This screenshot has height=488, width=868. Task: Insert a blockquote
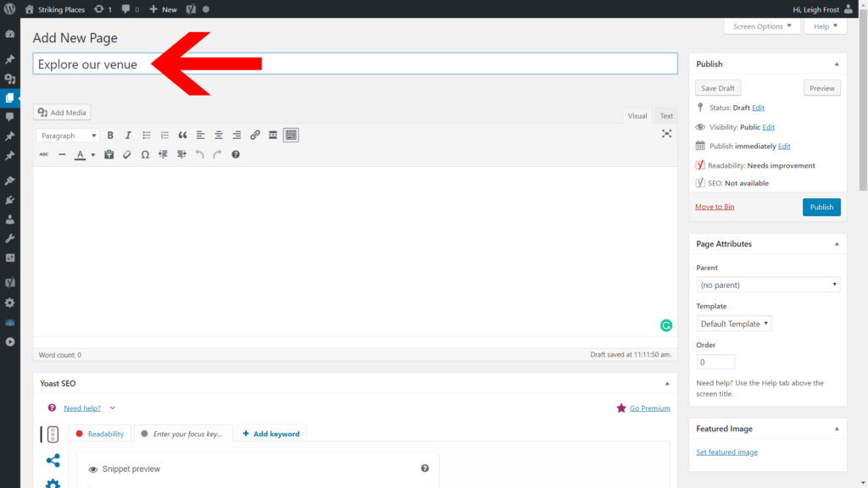(182, 136)
